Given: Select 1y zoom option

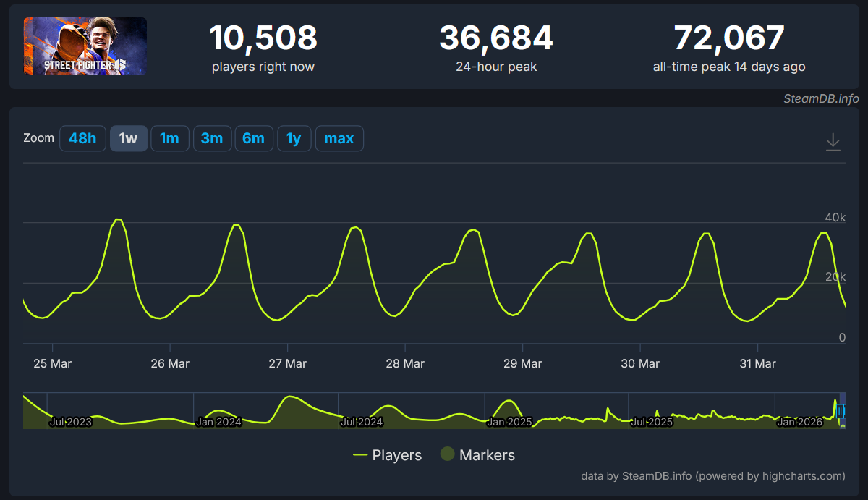Looking at the screenshot, I should click(294, 138).
